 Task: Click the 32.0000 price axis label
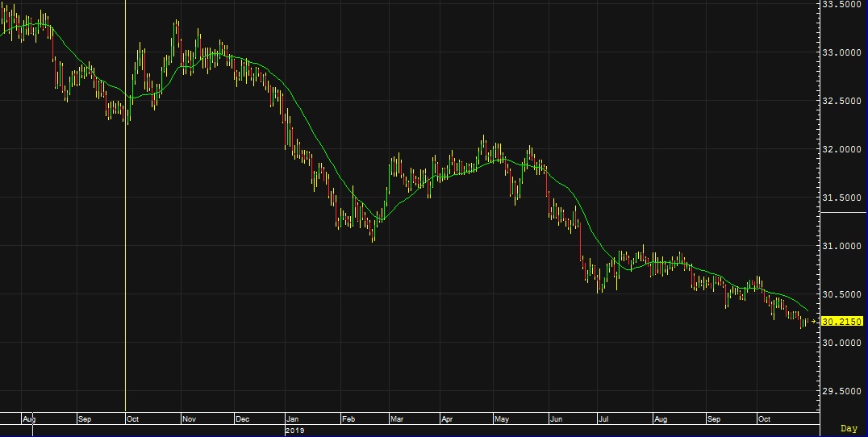pos(842,149)
